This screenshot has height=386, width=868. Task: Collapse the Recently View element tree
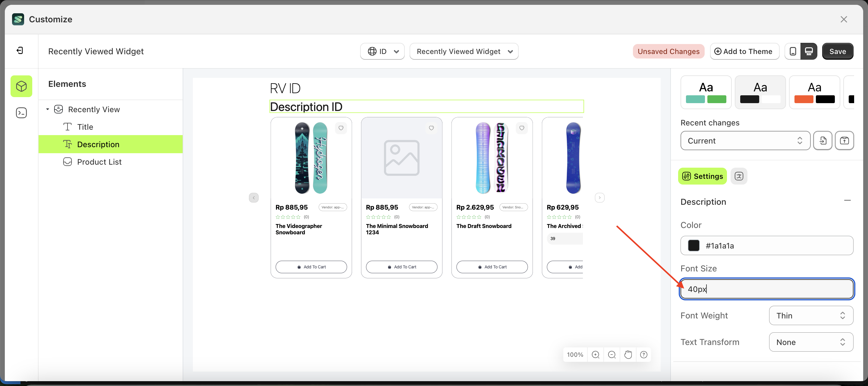[x=48, y=109]
